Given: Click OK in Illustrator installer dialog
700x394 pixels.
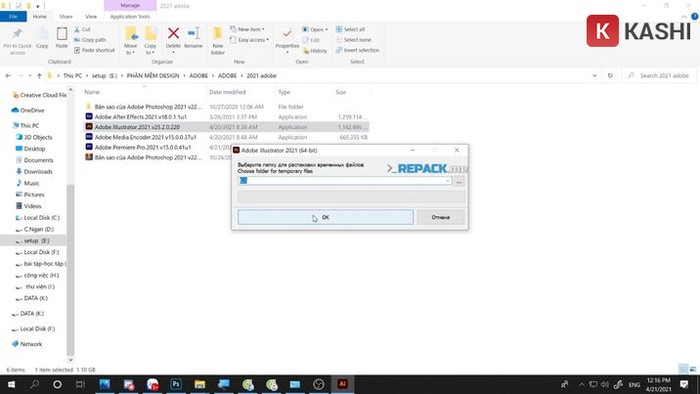Looking at the screenshot, I should (x=325, y=217).
